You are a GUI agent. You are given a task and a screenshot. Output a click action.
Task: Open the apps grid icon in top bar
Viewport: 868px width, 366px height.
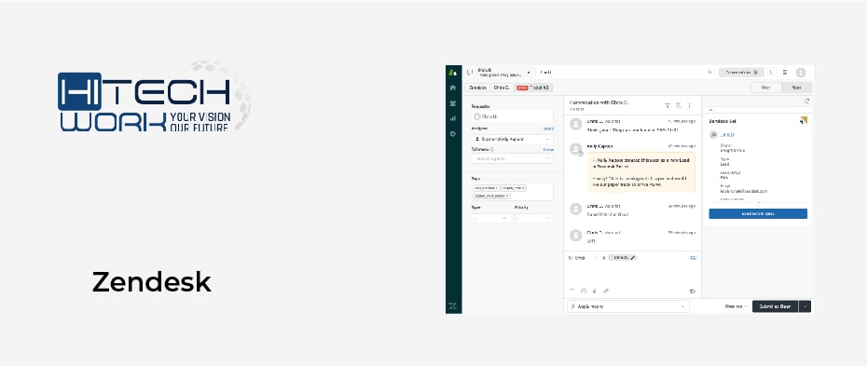[785, 73]
